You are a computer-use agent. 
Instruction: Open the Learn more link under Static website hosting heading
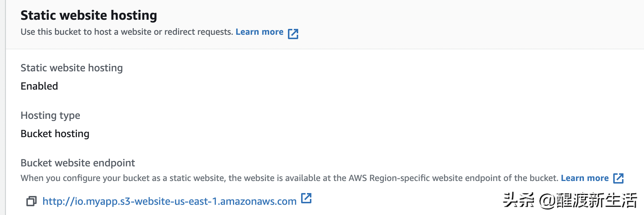click(x=259, y=32)
